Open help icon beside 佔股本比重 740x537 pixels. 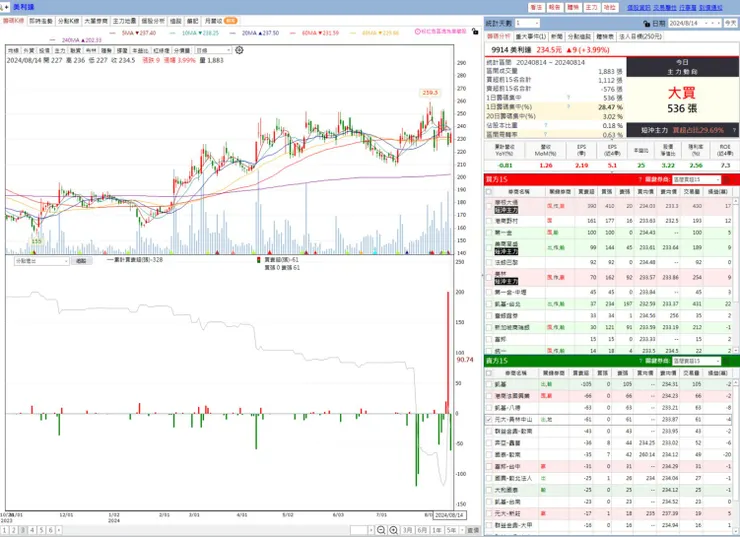[x=546, y=125]
